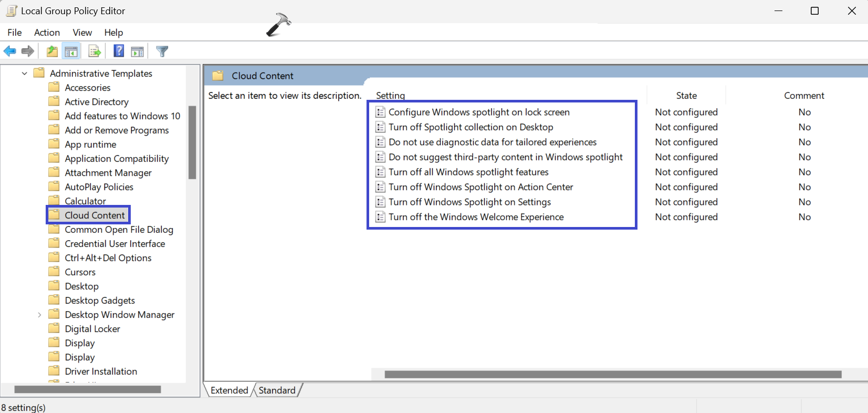Toggle Show/Hide Console Tree icon
The image size is (868, 413).
coord(71,51)
